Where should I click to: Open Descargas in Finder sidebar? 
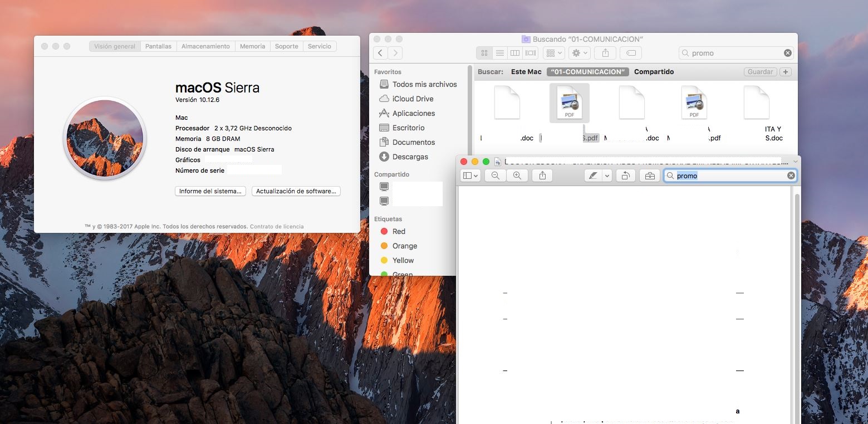tap(404, 157)
